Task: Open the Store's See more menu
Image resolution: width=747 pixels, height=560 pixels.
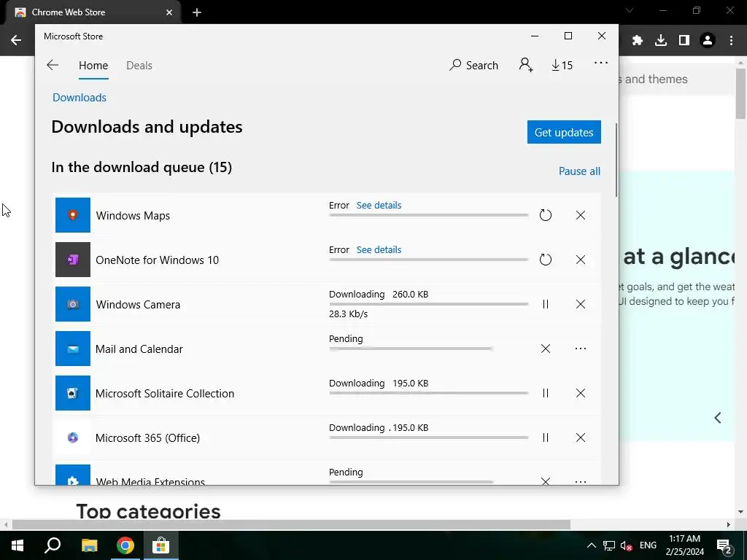Action: pos(601,63)
